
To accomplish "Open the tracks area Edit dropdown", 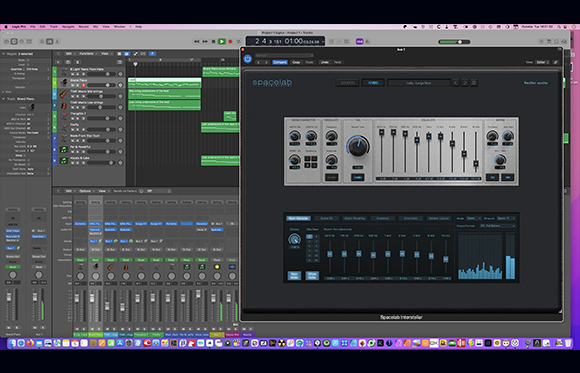I will pyautogui.click(x=70, y=54).
